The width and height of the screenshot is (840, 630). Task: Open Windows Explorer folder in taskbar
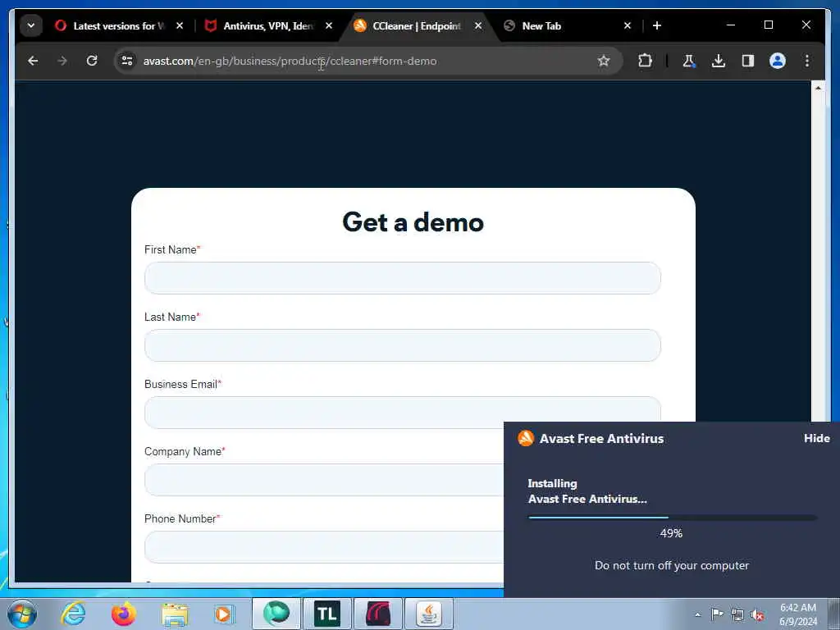pos(175,614)
